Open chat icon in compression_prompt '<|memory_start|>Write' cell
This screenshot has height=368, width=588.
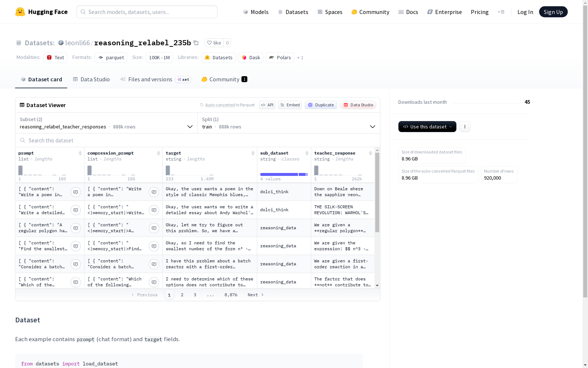point(154,210)
